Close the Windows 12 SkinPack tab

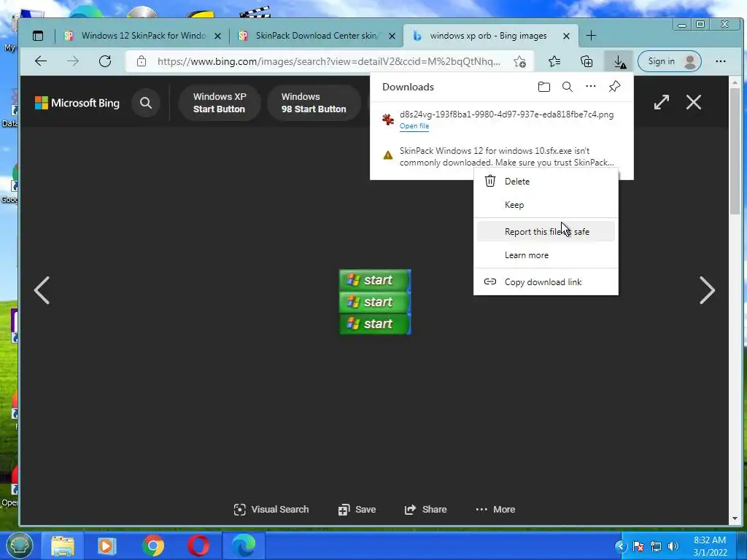(x=217, y=36)
